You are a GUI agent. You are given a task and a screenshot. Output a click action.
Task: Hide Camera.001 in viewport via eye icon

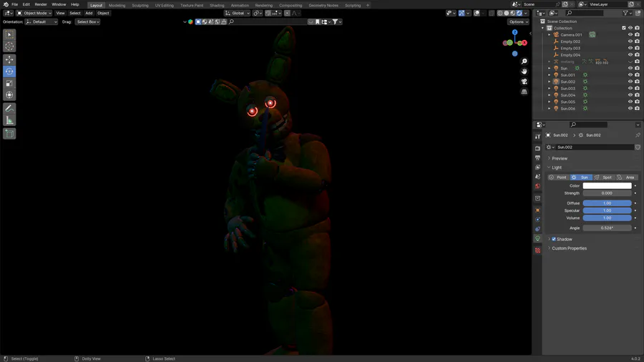630,35
